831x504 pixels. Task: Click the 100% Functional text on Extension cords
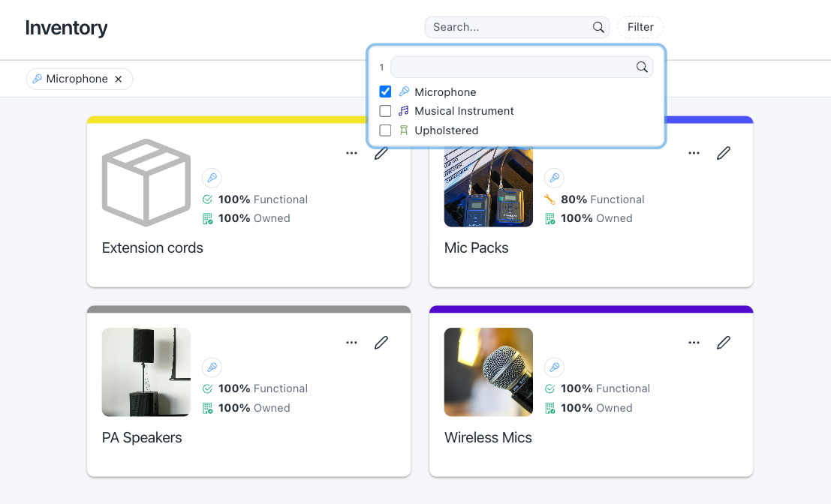[263, 199]
